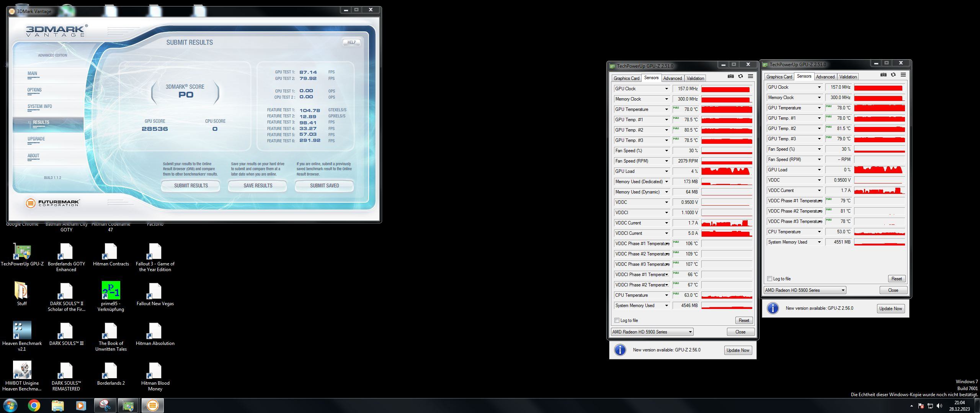Open Hitman Absolution shortcut
Screen dimensions: 980x413
[x=155, y=334]
